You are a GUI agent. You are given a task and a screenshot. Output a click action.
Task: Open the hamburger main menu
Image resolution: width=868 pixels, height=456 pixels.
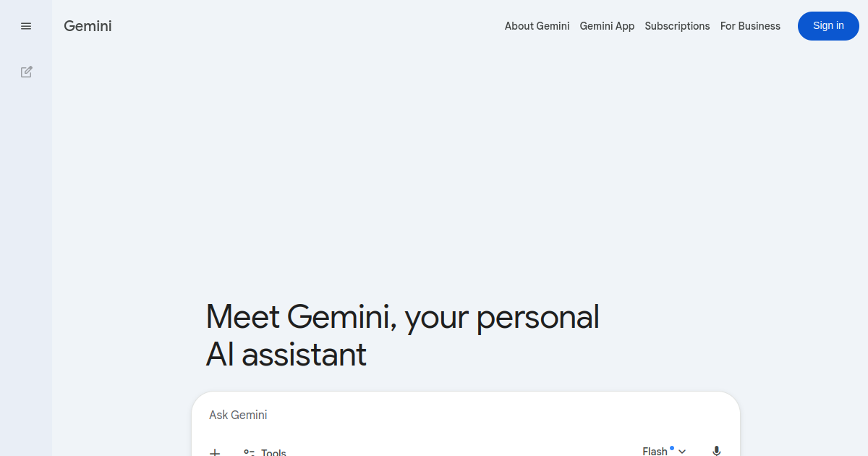pos(26,26)
